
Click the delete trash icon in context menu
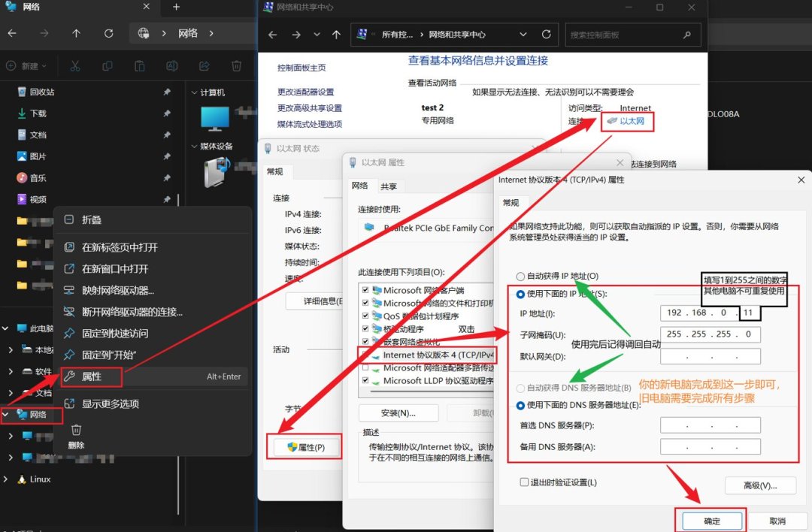tap(76, 430)
